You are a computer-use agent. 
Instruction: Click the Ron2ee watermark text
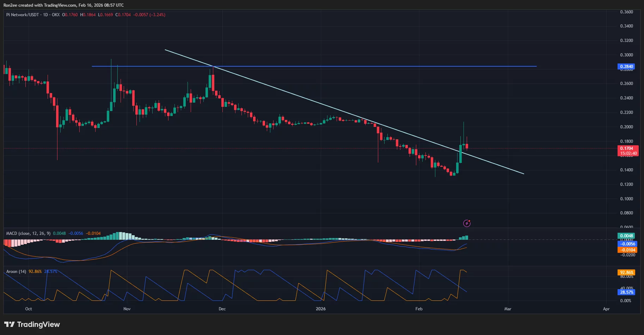point(10,5)
